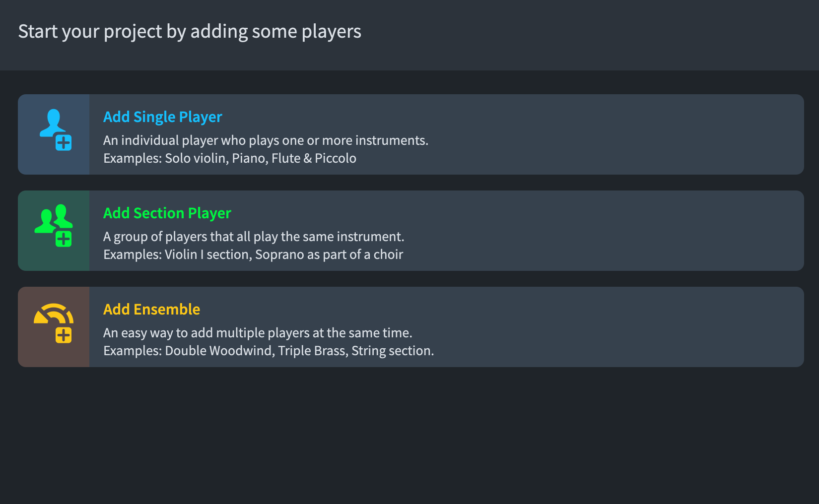Click empty space in the Add Single Player card
Image resolution: width=819 pixels, height=504 pixels.
[x=615, y=134]
